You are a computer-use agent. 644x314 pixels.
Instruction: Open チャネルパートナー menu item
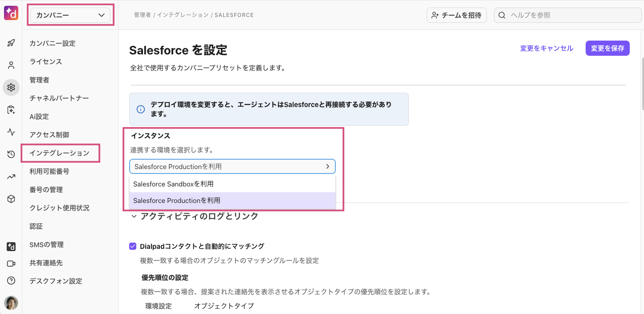coord(59,98)
